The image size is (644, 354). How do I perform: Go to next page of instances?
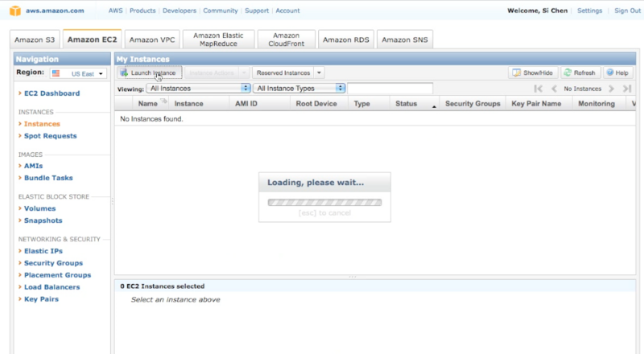coord(611,88)
